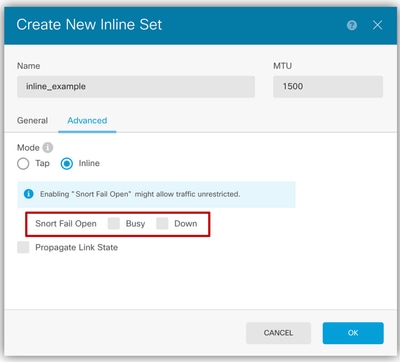Screen dimensions: 400x362
Task: Click the Snort Fail Open label text
Action: [x=66, y=224]
